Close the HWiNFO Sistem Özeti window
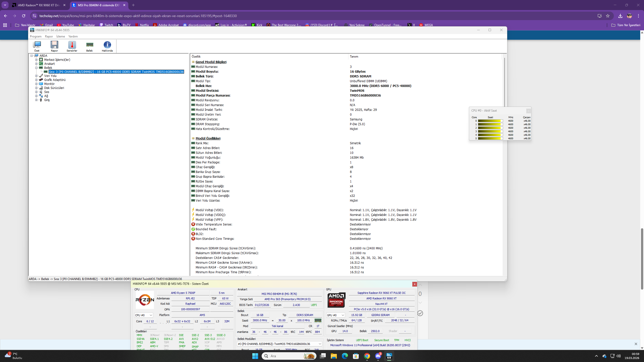This screenshot has width=644, height=362. pos(415,284)
